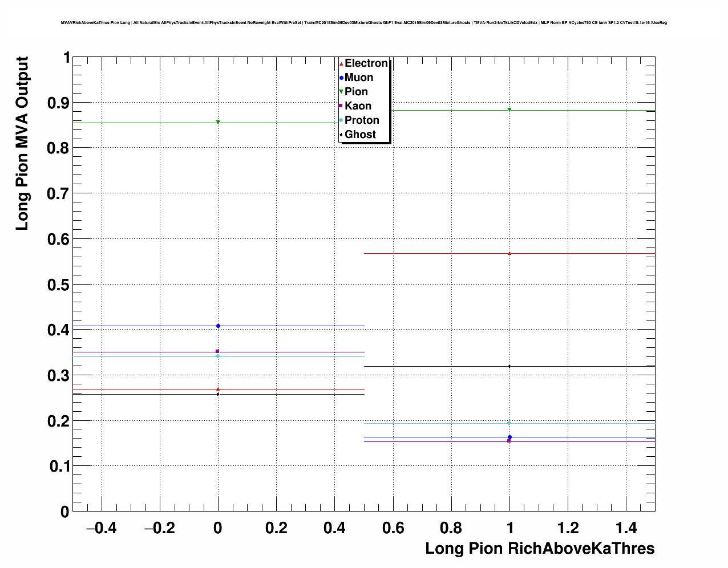Image resolution: width=728 pixels, height=568 pixels.
Task: Select the black Ghost data point at x=1
Action: coord(509,366)
